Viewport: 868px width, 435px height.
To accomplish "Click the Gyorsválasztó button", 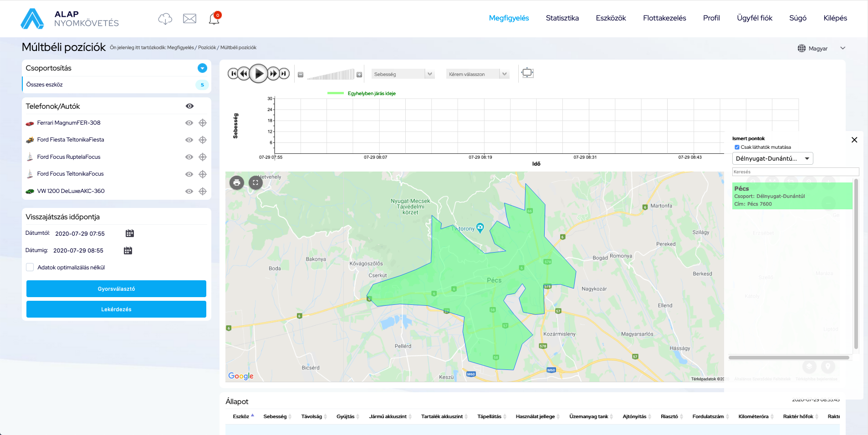I will [x=116, y=289].
